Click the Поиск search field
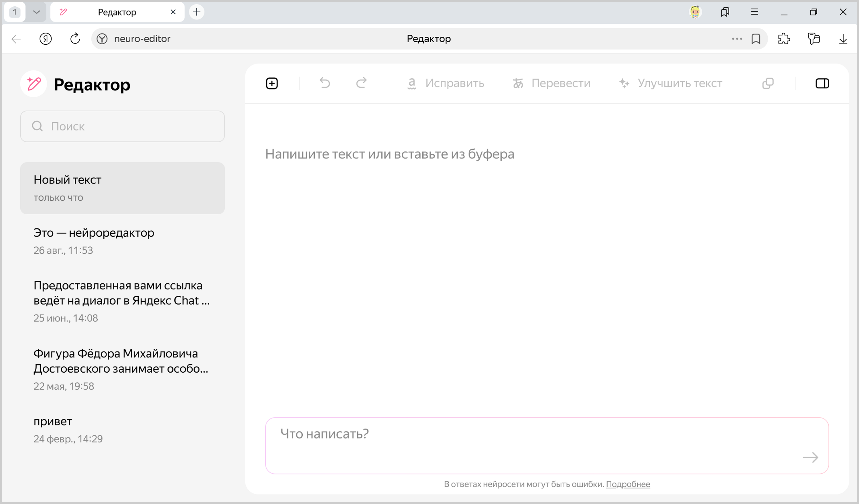 tap(122, 127)
